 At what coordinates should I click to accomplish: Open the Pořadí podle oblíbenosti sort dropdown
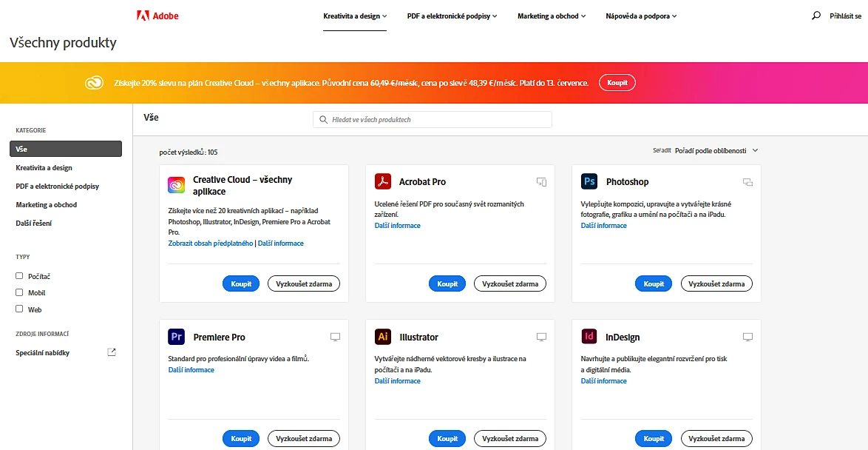coord(710,150)
